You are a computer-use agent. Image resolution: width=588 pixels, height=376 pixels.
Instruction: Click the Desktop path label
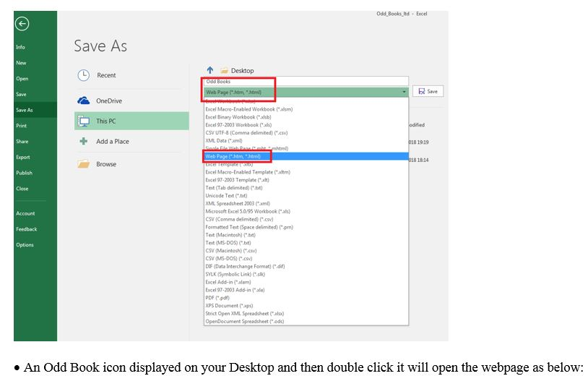click(242, 71)
